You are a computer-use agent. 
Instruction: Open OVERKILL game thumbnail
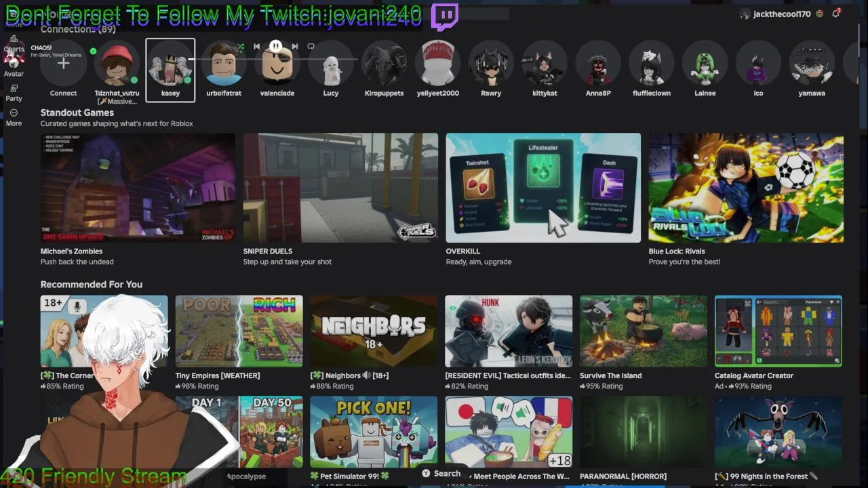tap(543, 188)
